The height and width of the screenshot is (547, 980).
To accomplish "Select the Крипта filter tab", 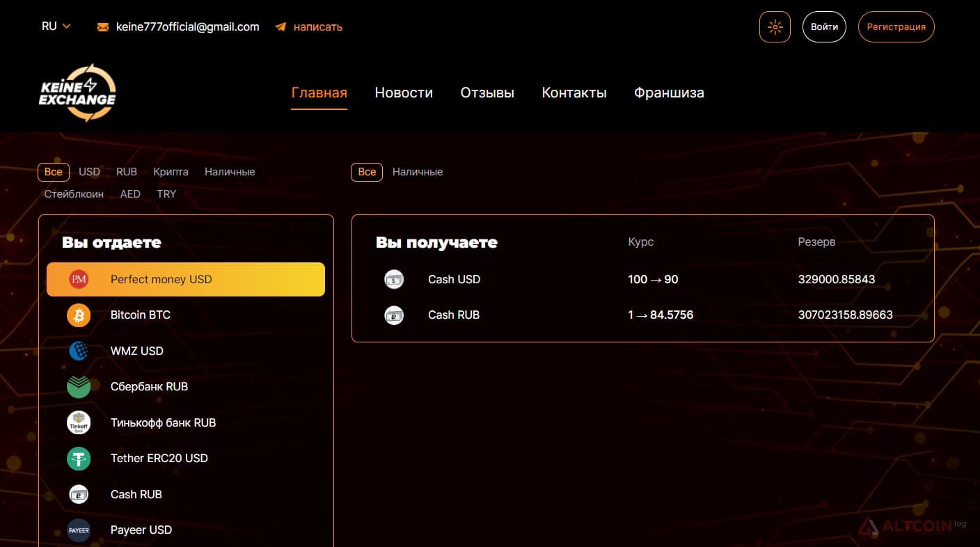I will (x=171, y=172).
